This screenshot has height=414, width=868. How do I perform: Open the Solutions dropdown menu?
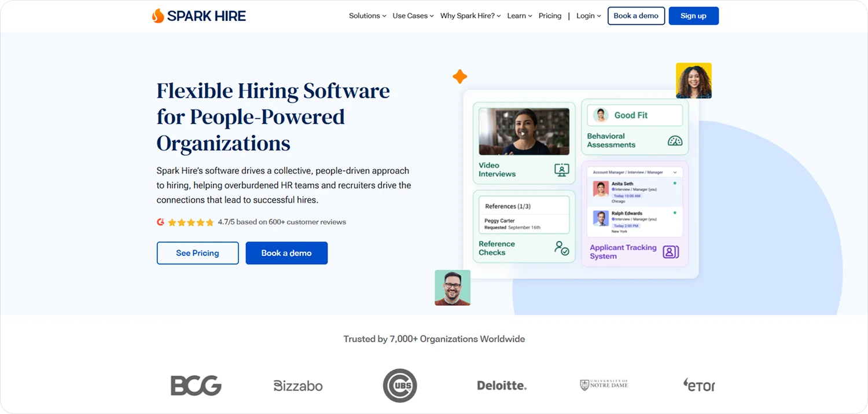[367, 16]
